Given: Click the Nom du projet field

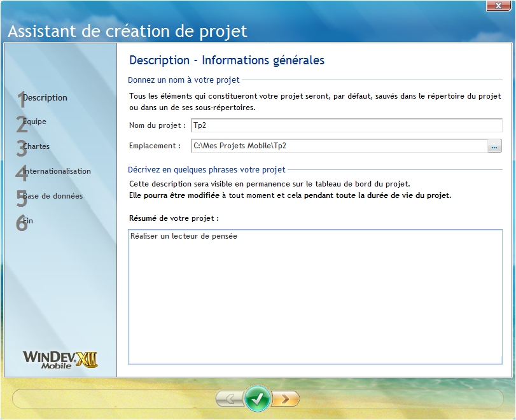Looking at the screenshot, I should (x=347, y=125).
